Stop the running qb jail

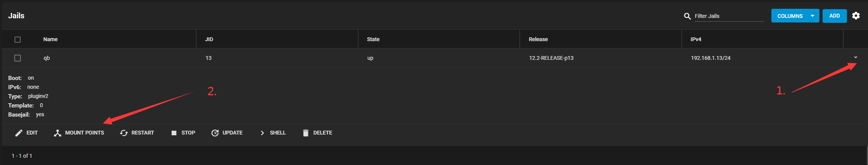pos(183,133)
